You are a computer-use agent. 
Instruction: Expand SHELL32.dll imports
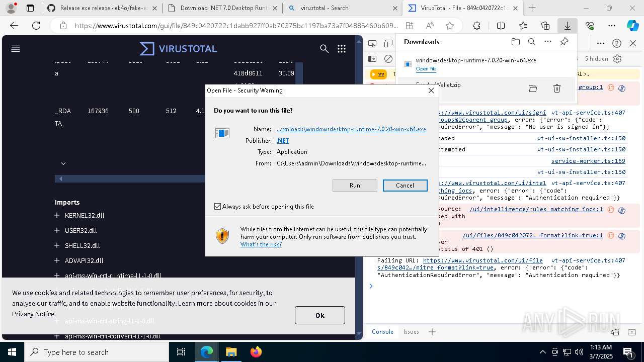[57, 245]
